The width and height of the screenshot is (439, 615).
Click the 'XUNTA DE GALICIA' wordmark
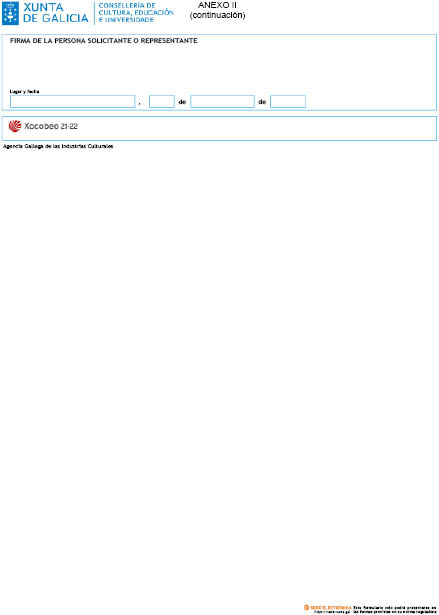click(56, 13)
